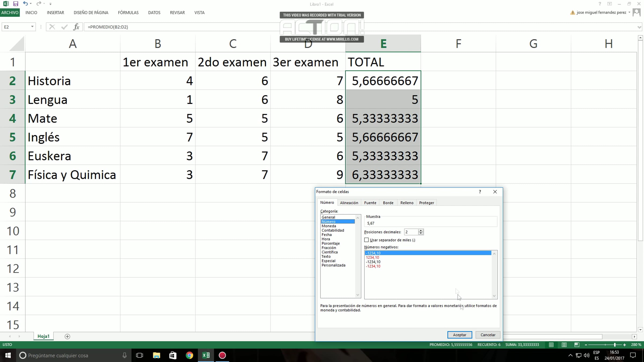Switch to Page Layout view in the status bar
The image size is (644, 362).
click(x=564, y=345)
